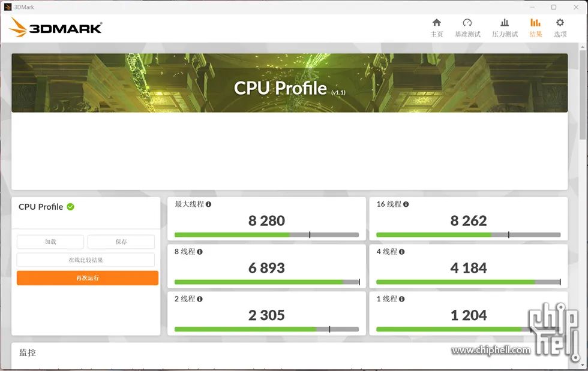The width and height of the screenshot is (588, 371).
Task: Open the 压力测试 stress test icon
Action: [x=505, y=23]
